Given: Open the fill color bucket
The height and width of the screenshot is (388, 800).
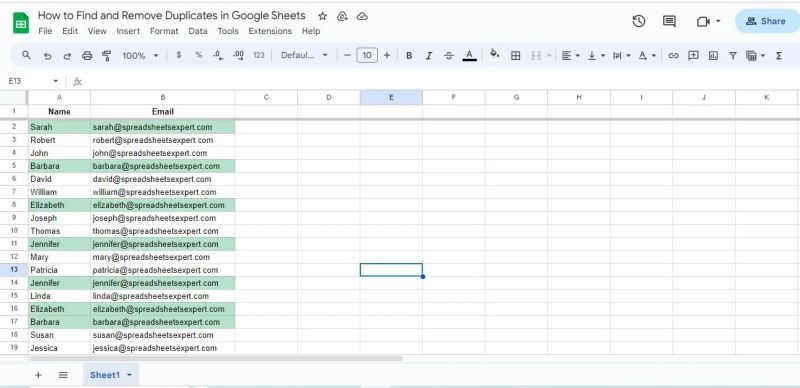Looking at the screenshot, I should point(494,54).
